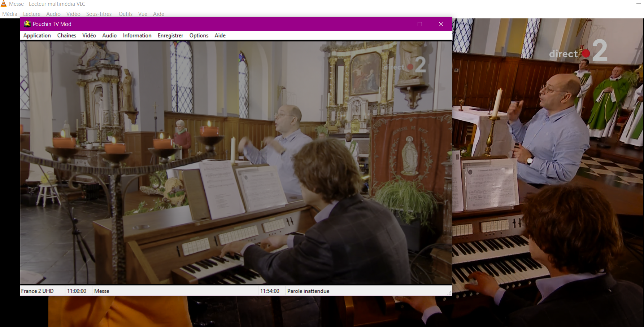Open VLC's Média menu

click(10, 14)
